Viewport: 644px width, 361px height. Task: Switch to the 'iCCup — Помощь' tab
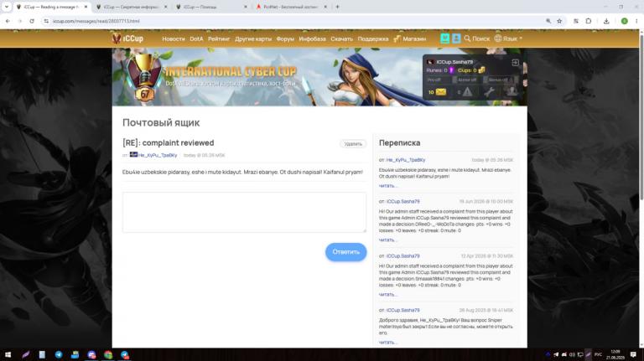click(211, 7)
